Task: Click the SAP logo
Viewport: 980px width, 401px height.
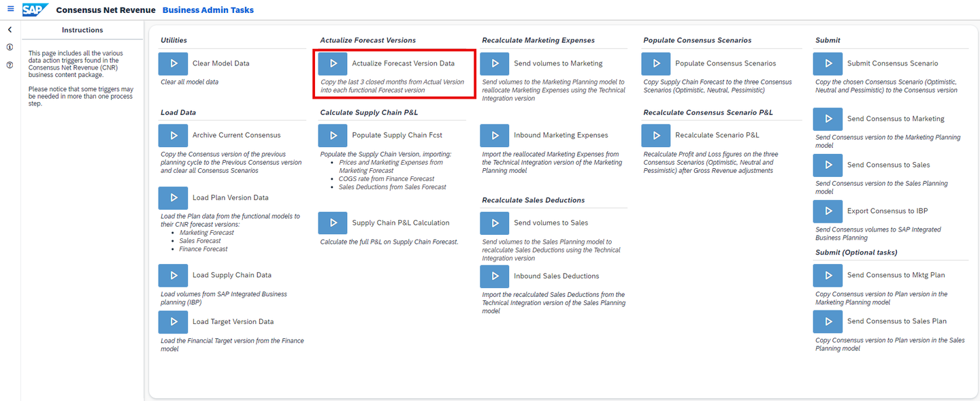Action: point(34,10)
